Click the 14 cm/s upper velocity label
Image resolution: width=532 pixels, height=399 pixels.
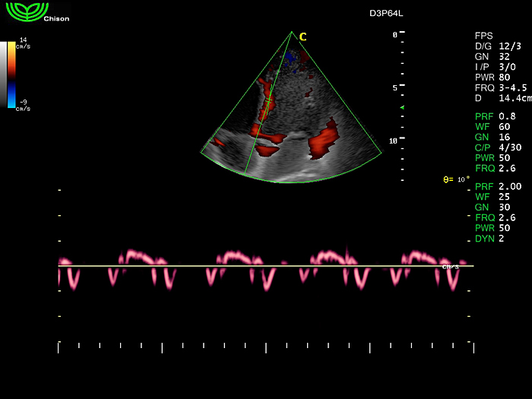click(x=23, y=43)
